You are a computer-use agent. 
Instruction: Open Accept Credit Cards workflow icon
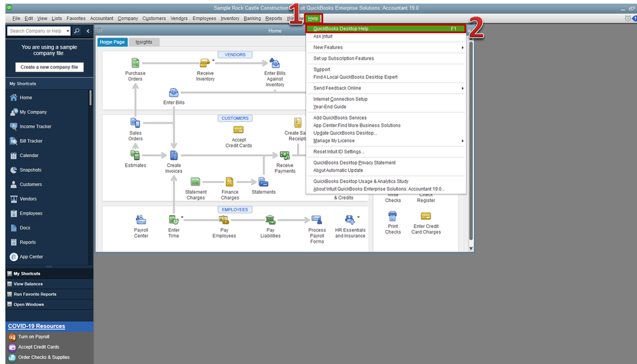coord(238,130)
